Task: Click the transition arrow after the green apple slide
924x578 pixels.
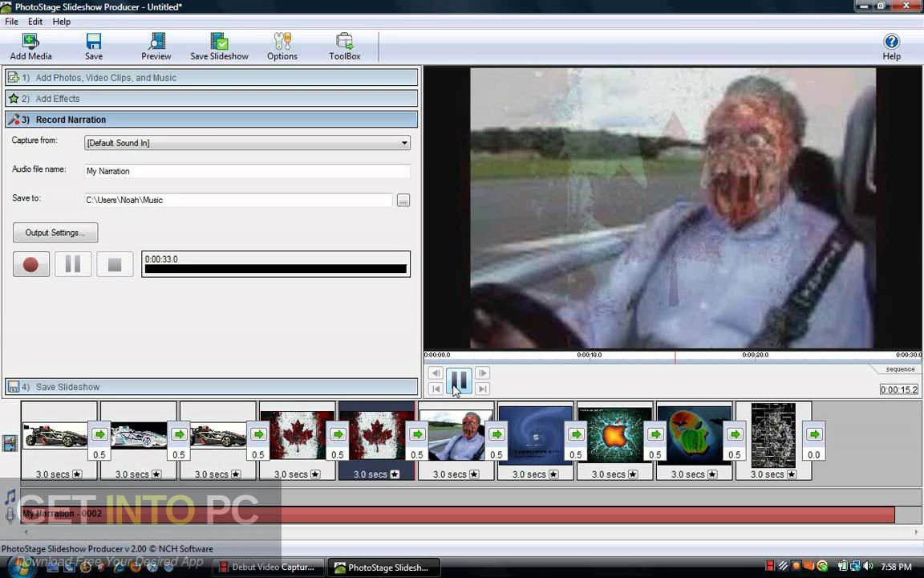Action: coord(735,434)
